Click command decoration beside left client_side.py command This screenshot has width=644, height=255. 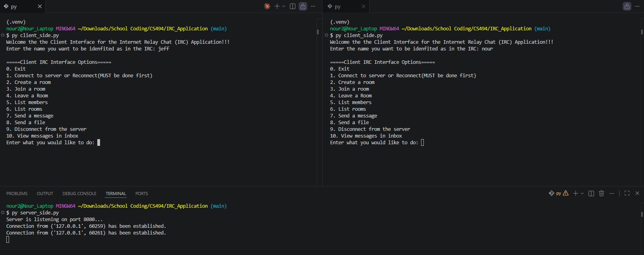pyautogui.click(x=3, y=35)
